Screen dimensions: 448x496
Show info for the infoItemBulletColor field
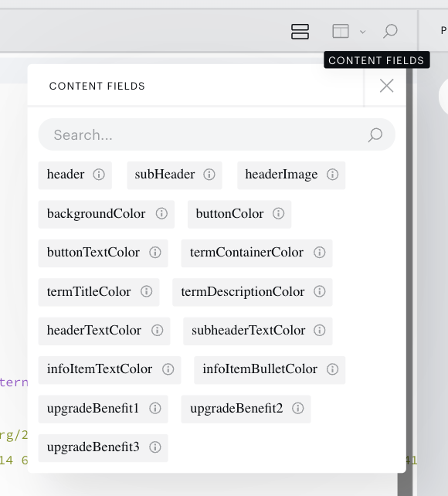[x=332, y=369]
